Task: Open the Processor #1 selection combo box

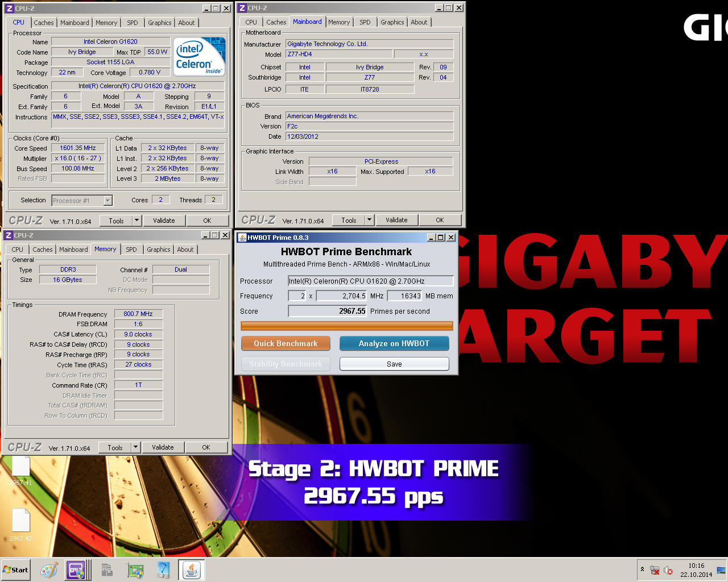Action: point(82,201)
